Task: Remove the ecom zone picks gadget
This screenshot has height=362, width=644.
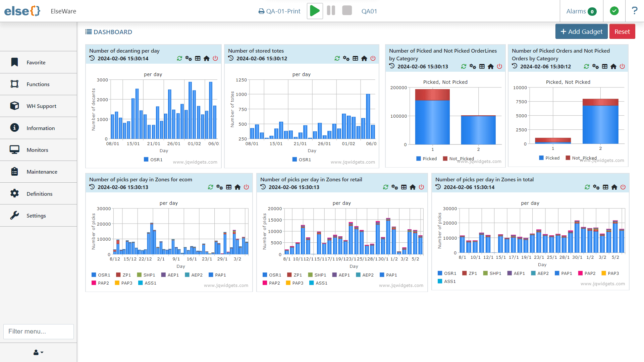Action: point(246,187)
